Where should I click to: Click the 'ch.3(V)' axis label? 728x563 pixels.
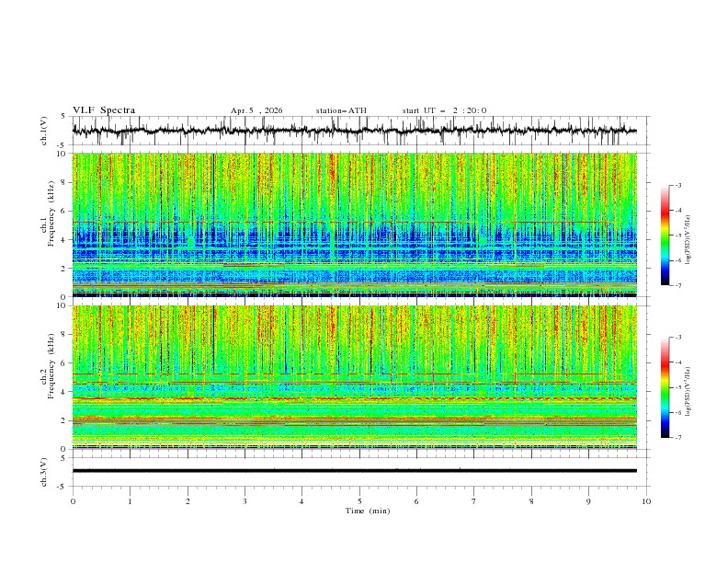tap(44, 472)
